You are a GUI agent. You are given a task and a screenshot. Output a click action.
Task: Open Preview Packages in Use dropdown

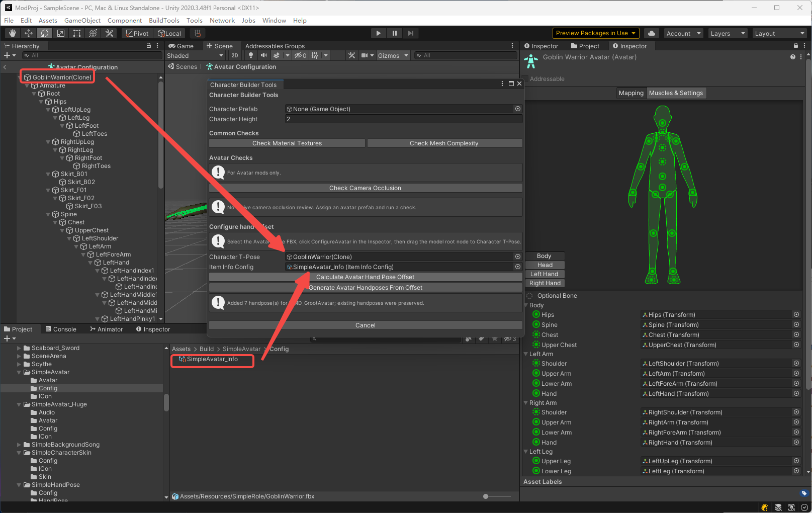(x=596, y=33)
